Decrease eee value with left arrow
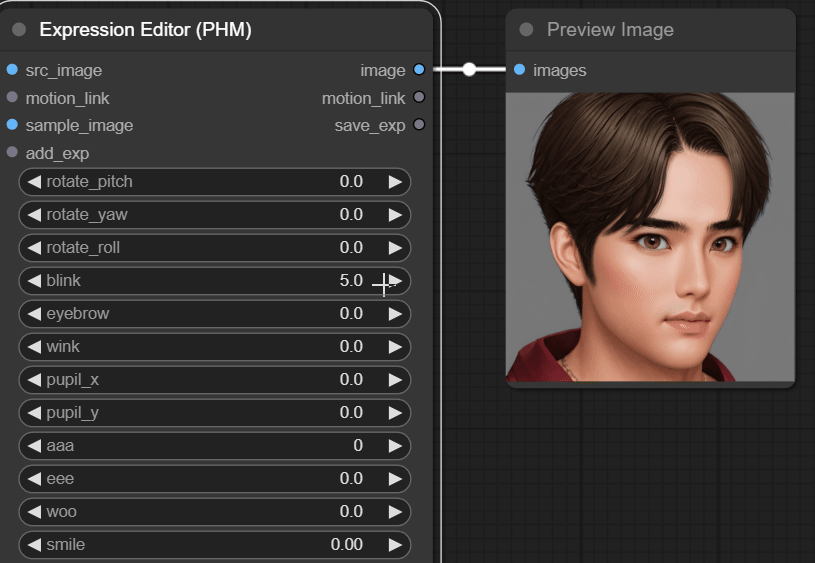The height and width of the screenshot is (563, 815). 34,479
